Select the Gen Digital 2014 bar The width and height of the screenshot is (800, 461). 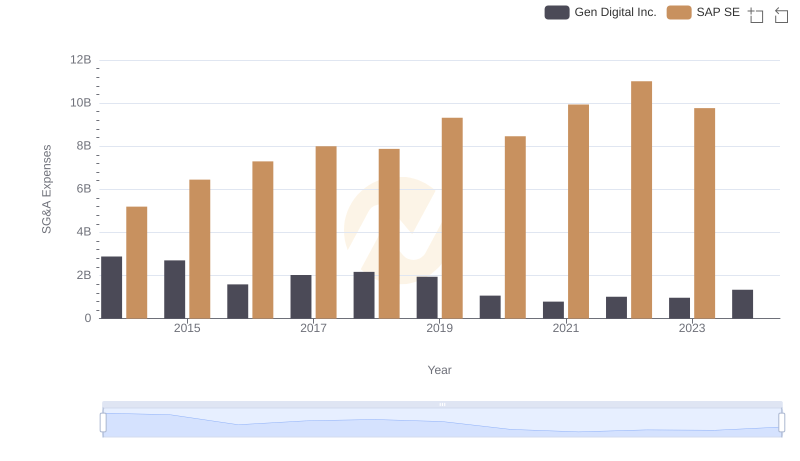coord(112,288)
